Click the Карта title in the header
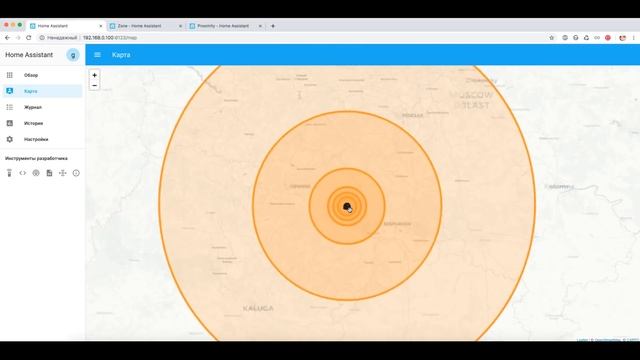Viewport: 640px width, 360px height. [x=121, y=55]
